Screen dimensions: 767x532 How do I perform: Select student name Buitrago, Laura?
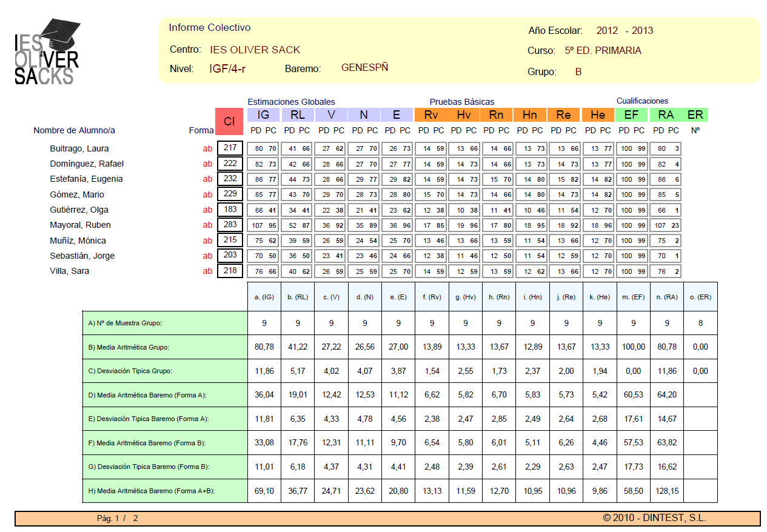pyautogui.click(x=79, y=148)
